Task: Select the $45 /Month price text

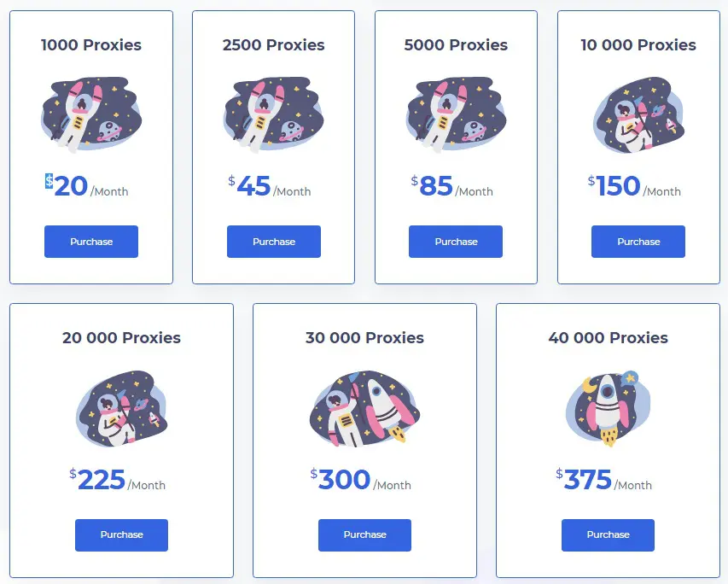Action: pyautogui.click(x=270, y=186)
